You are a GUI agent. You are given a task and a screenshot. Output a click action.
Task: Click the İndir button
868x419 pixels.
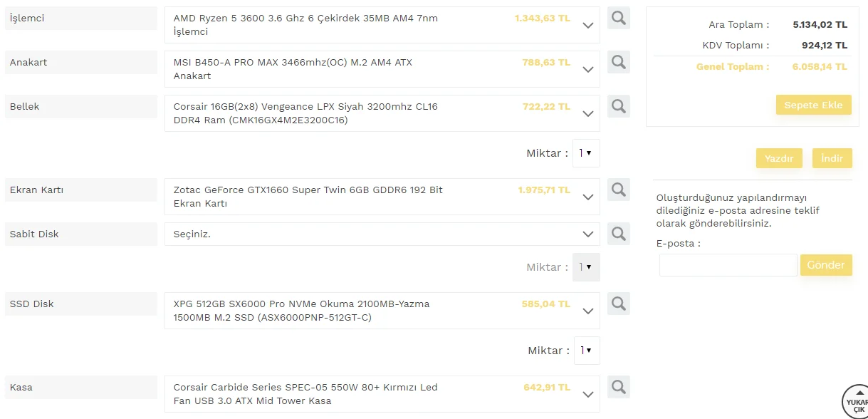832,158
